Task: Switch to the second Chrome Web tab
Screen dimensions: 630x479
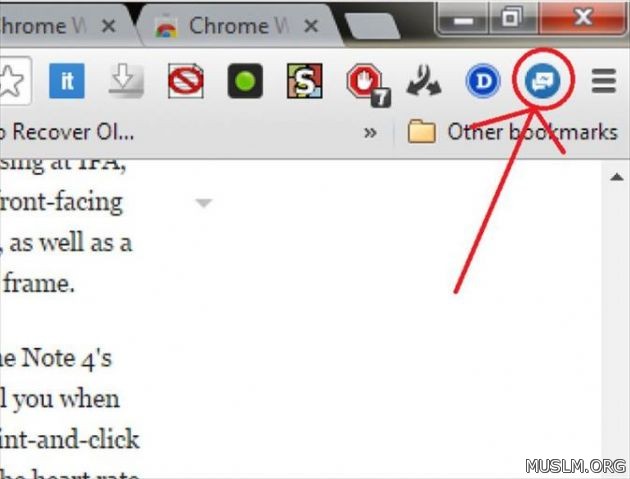Action: 227,27
